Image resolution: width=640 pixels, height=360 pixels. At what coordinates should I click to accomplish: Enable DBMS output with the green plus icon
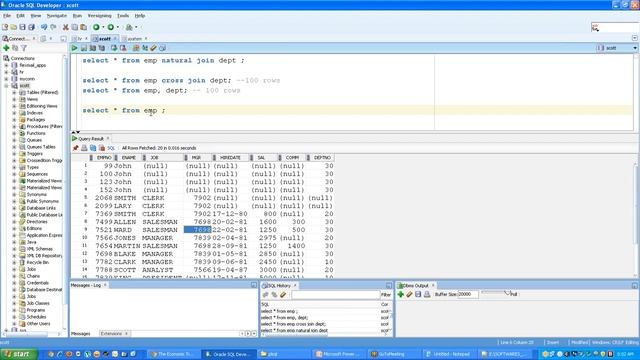tap(401, 294)
